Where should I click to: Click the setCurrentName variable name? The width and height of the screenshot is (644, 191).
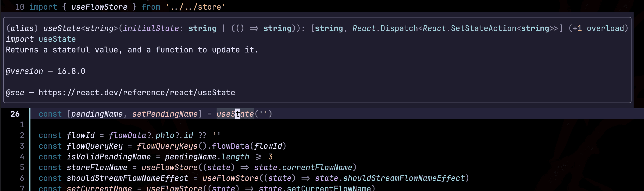[99, 188]
